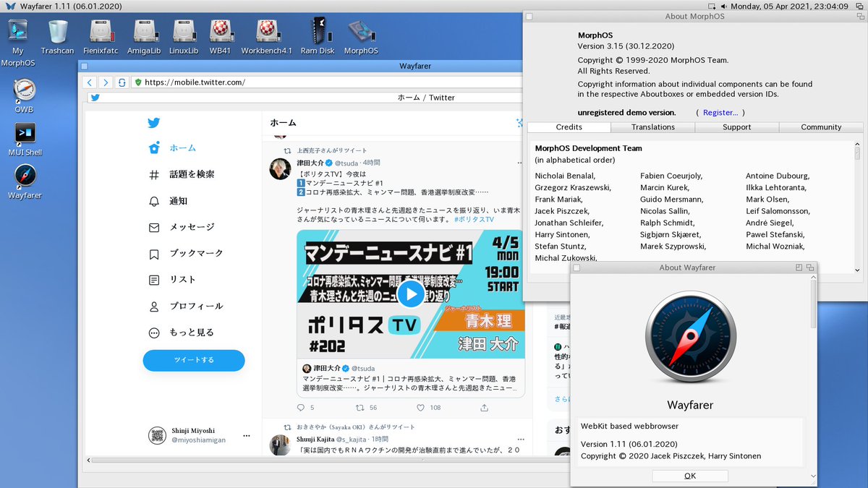Click the Twitter bird logo in sidebar
This screenshot has height=488, width=868.
tap(153, 123)
